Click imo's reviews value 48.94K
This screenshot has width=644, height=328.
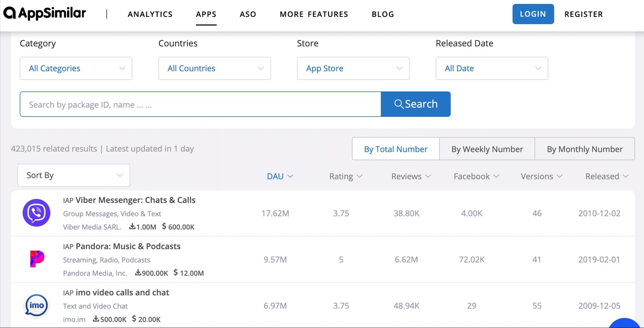pyautogui.click(x=406, y=306)
